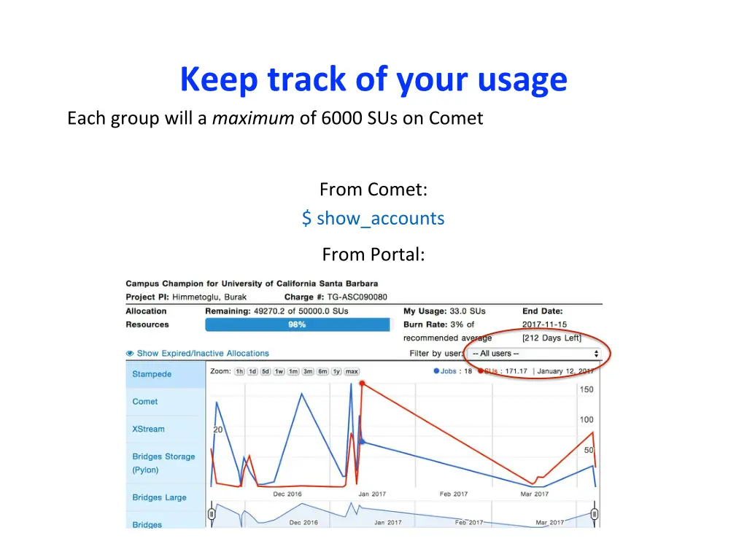Click Remaining: 49270.2 of 50000.0 SUs
This screenshot has width=747, height=560.
click(x=276, y=311)
